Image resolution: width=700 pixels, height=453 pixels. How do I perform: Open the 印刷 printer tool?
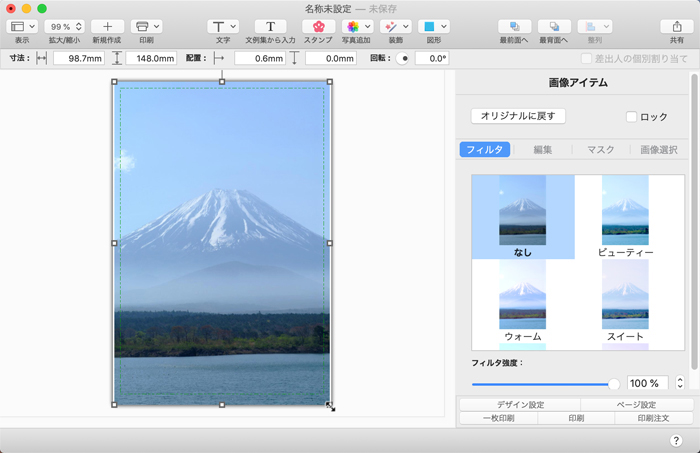coord(146,26)
